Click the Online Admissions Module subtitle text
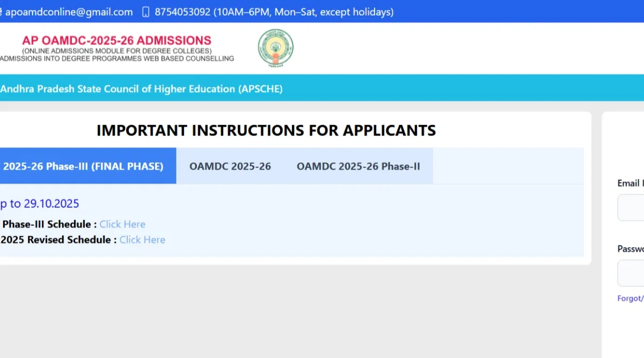Image resolution: width=644 pixels, height=358 pixels. (x=116, y=51)
